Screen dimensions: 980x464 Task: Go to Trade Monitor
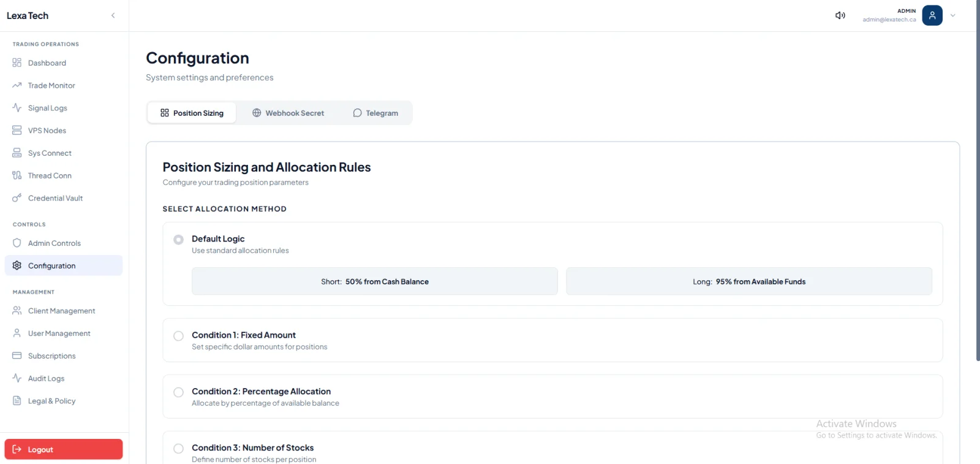pyautogui.click(x=64, y=85)
